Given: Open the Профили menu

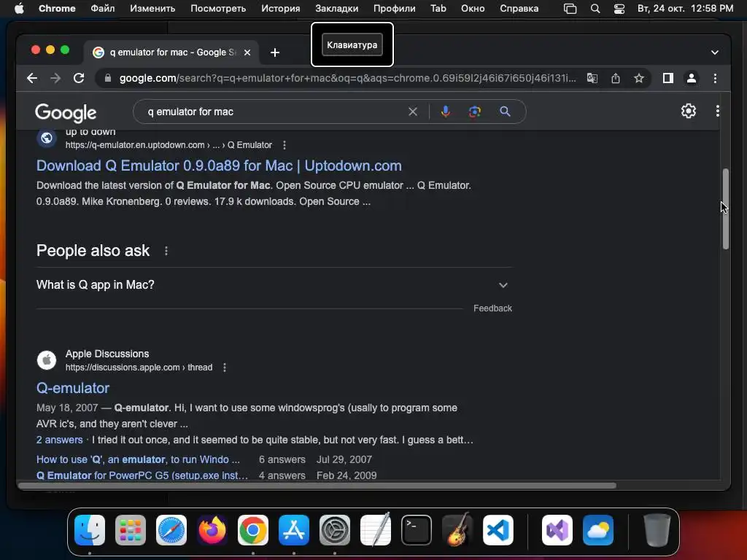Looking at the screenshot, I should coord(394,9).
